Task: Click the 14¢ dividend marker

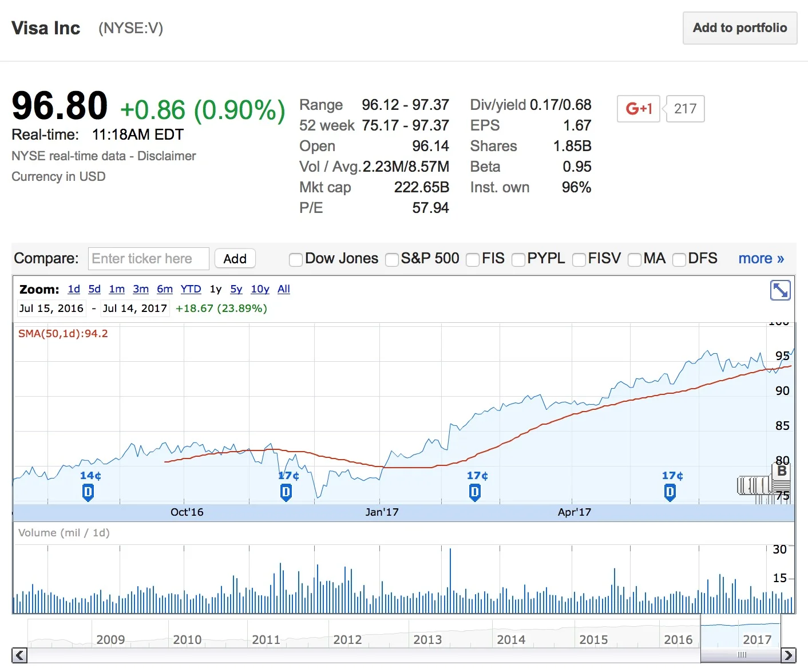Action: (88, 492)
